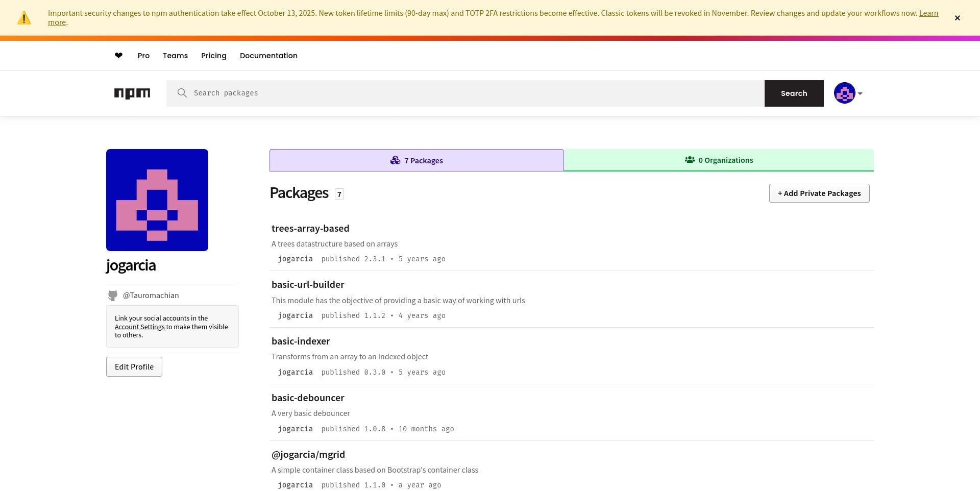Open the Documentation menu item
980x491 pixels.
coord(268,55)
